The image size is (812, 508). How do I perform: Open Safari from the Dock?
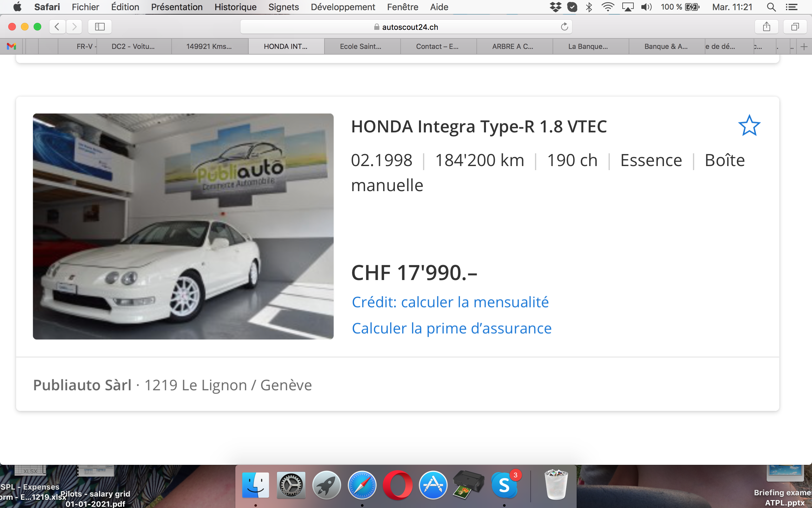[x=362, y=485]
